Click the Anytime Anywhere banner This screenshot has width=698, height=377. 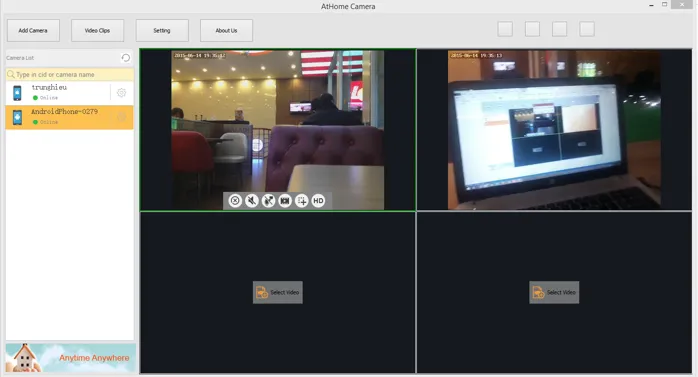tap(71, 358)
